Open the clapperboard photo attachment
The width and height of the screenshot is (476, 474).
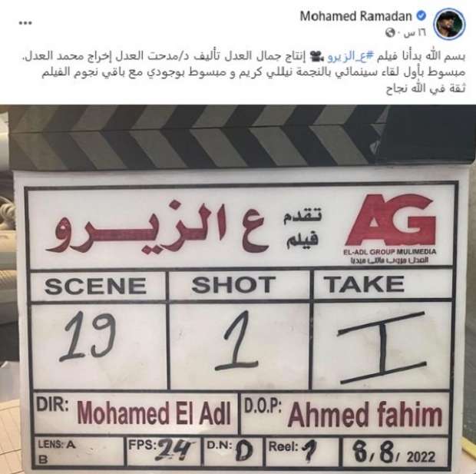(238, 289)
